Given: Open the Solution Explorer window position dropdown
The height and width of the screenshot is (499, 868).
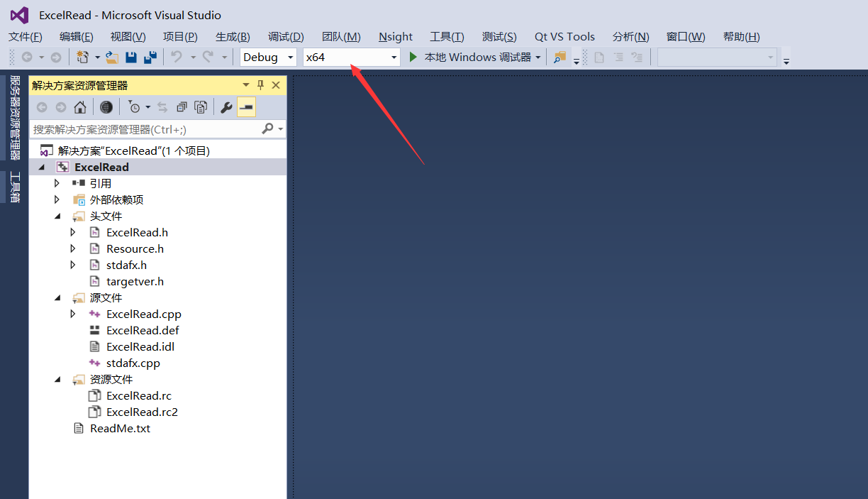Looking at the screenshot, I should tap(246, 85).
